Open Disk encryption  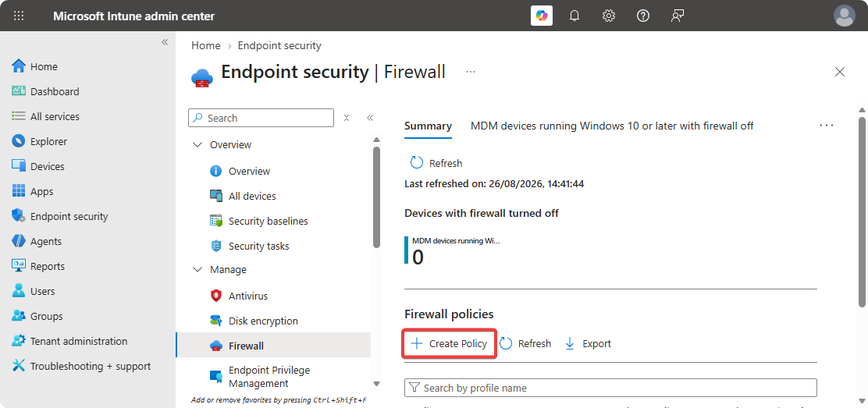click(x=254, y=321)
